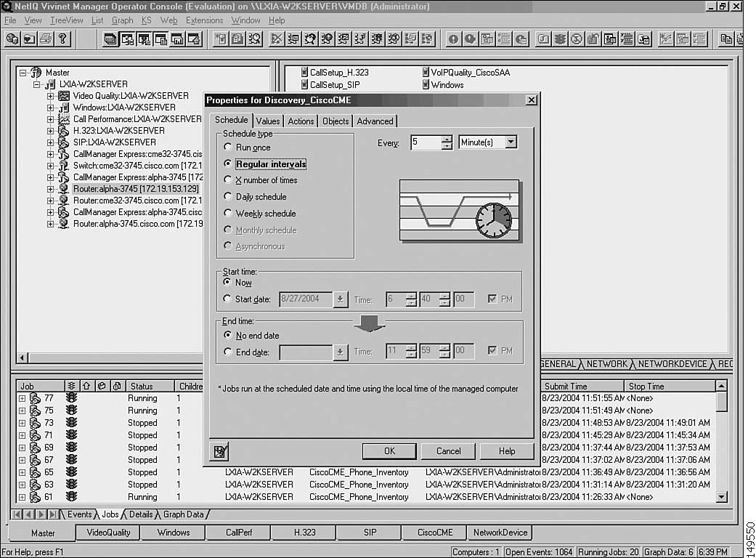
Task: Click the VoIPQuality_CiscoSAA script icon
Action: click(x=426, y=73)
